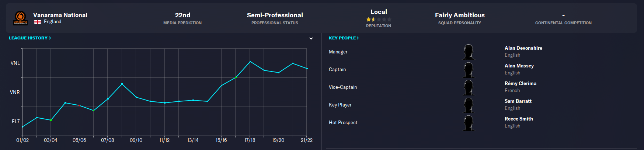This screenshot has width=644, height=150.
Task: Open the Key People section link
Action: pyautogui.click(x=344, y=38)
